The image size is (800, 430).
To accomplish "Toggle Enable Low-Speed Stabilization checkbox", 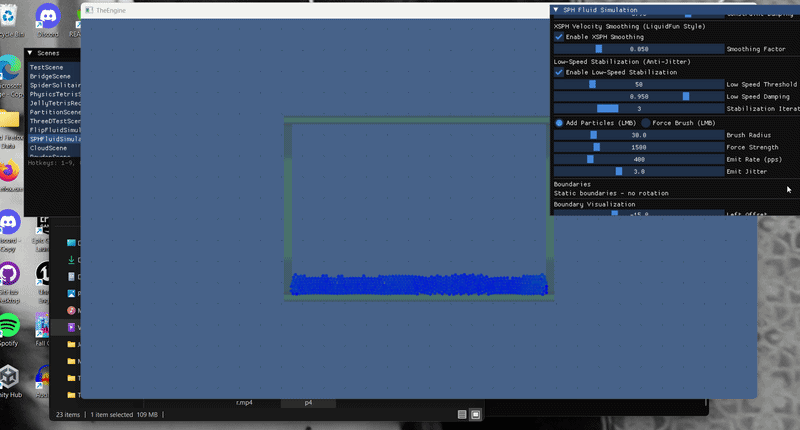I will click(x=559, y=72).
